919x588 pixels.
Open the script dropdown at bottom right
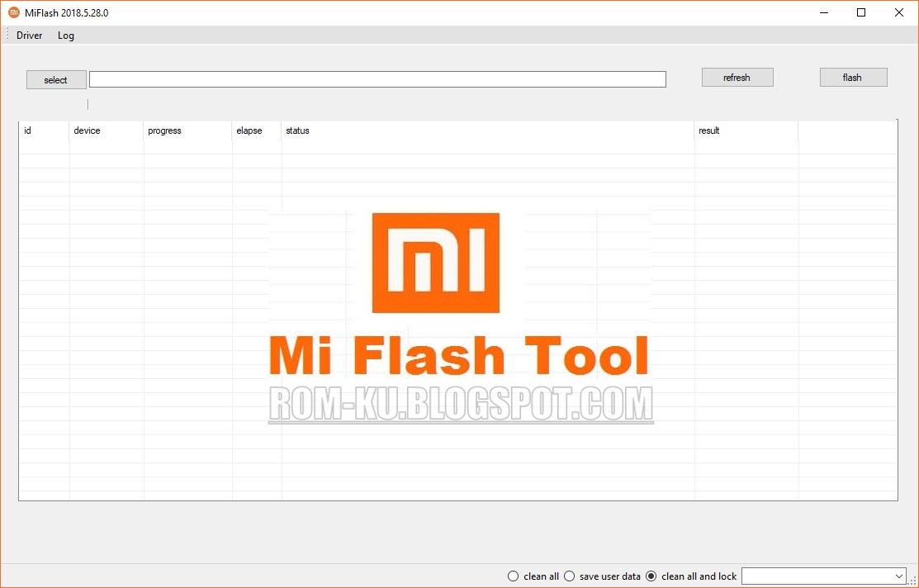click(x=824, y=576)
